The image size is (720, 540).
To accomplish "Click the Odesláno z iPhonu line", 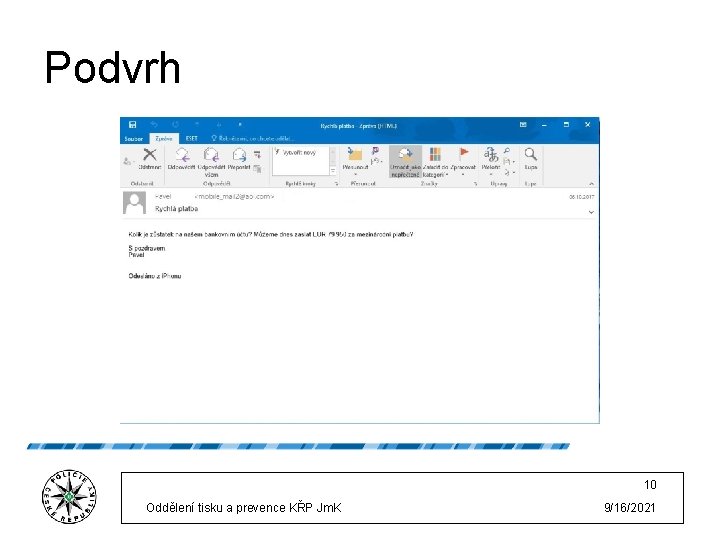I will pyautogui.click(x=155, y=276).
